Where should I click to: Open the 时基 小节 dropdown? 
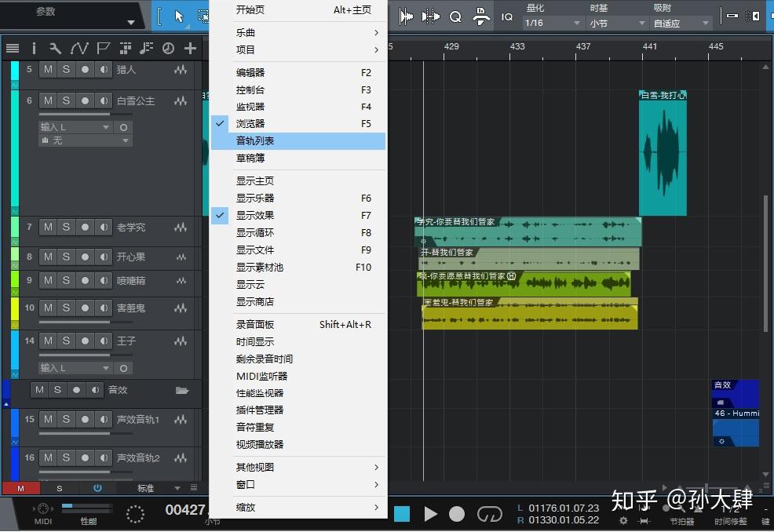[616, 23]
